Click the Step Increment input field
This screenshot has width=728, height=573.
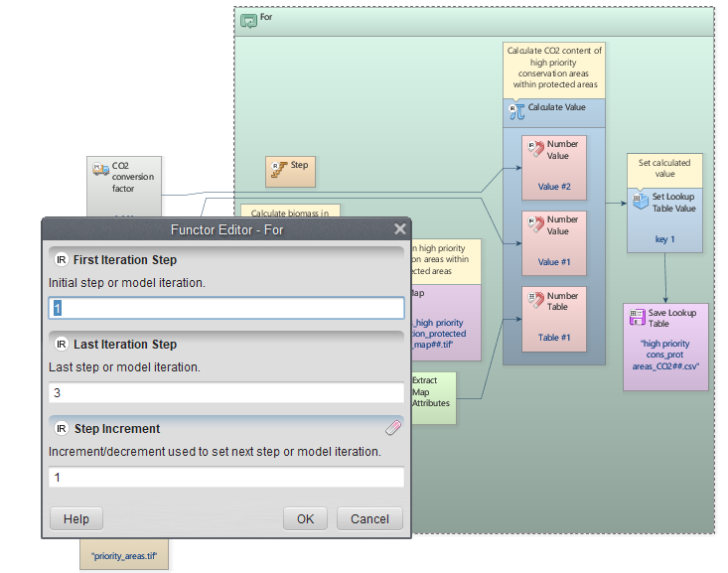point(226,478)
